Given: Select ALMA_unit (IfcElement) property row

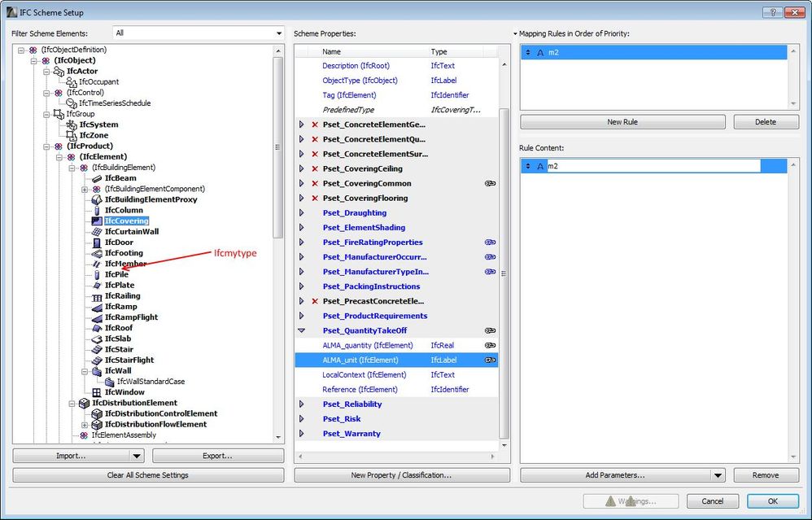Looking at the screenshot, I should coord(396,360).
